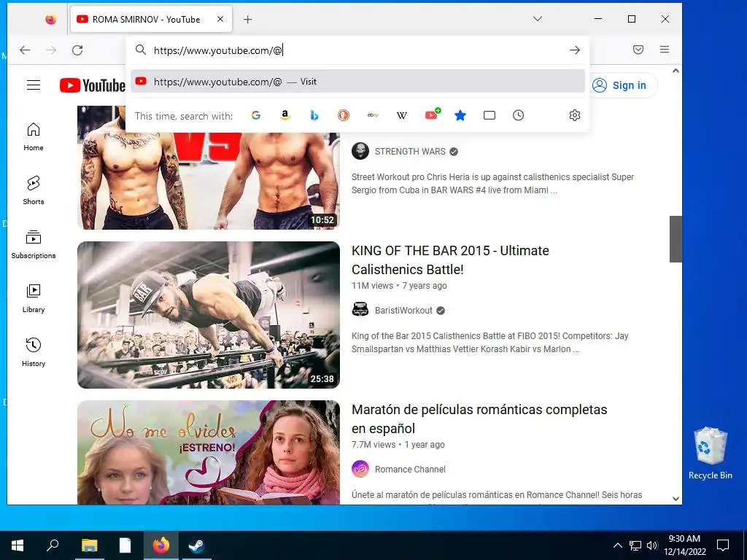Viewport: 747px width, 560px height.
Task: Search this time with DuckDuckGo
Action: pyautogui.click(x=344, y=115)
